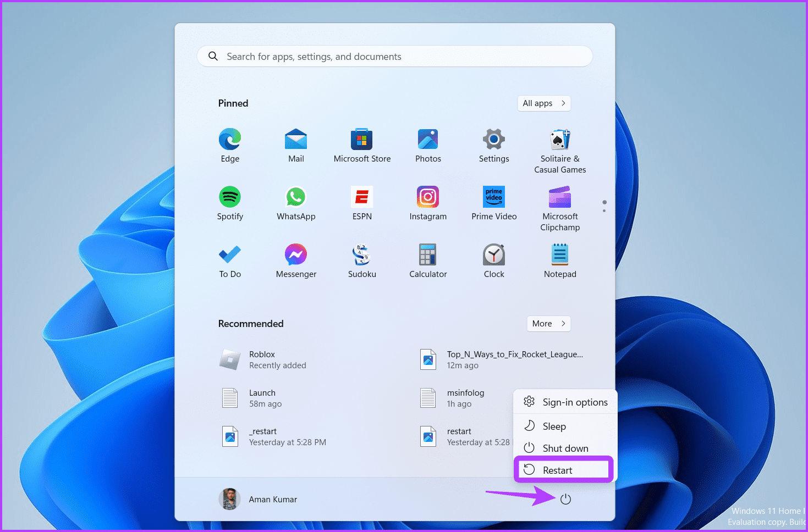Click the Aman Kumar account name
The width and height of the screenshot is (808, 532).
pyautogui.click(x=273, y=500)
